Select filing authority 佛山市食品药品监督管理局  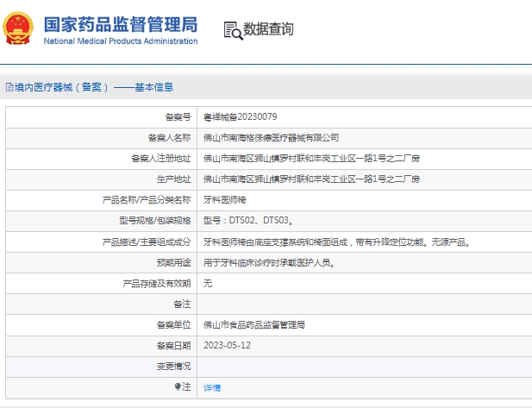click(x=253, y=325)
